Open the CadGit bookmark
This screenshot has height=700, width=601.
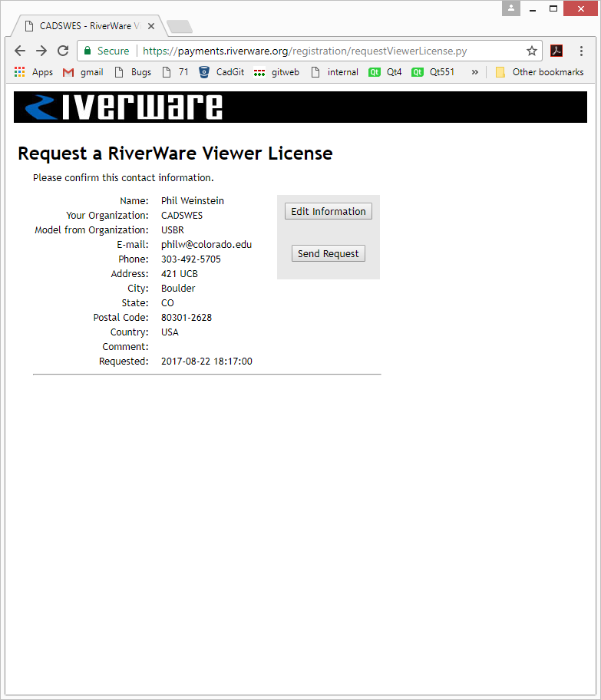pos(222,72)
